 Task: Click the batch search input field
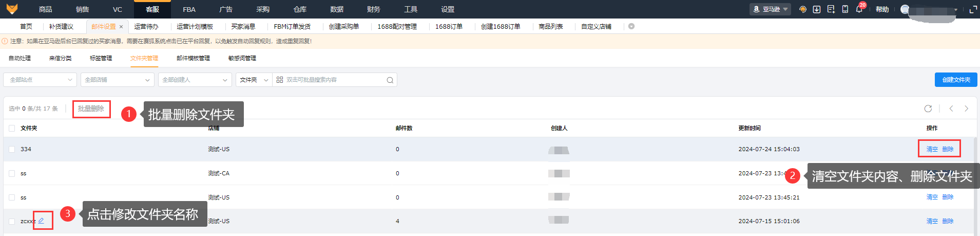[334, 80]
